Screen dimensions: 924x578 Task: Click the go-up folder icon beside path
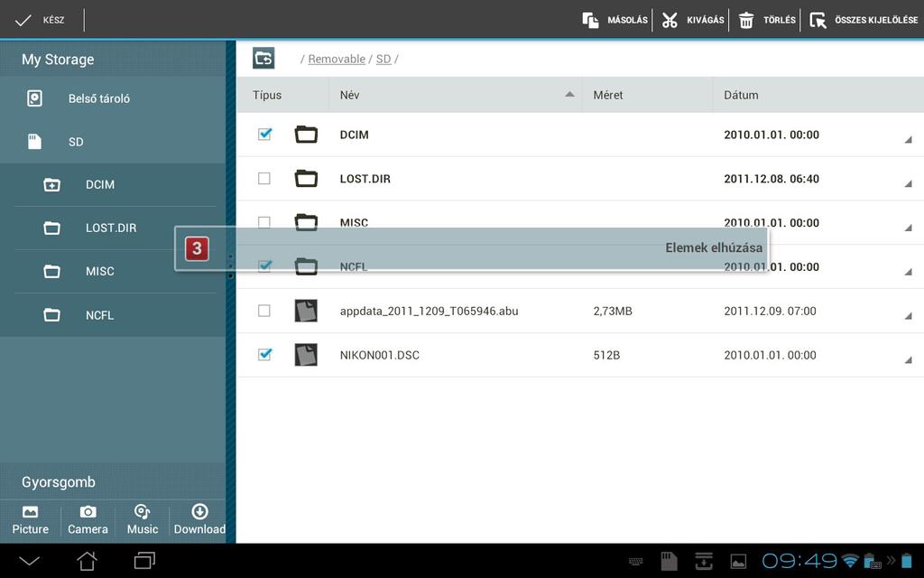(x=263, y=59)
